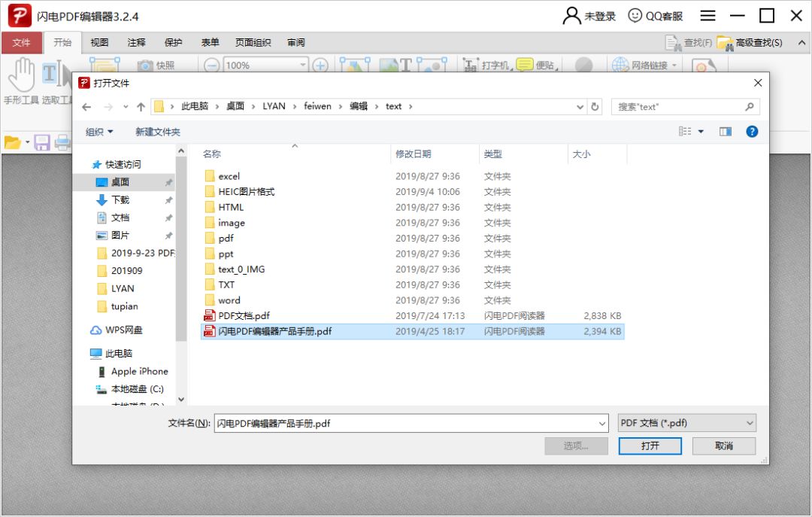Click the 打开 button
This screenshot has width=812, height=517.
click(650, 446)
